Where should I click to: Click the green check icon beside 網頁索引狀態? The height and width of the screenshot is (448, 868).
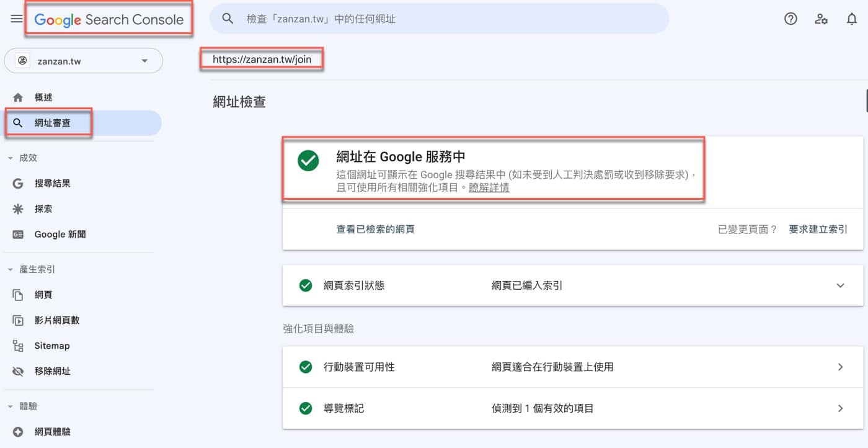coord(306,285)
